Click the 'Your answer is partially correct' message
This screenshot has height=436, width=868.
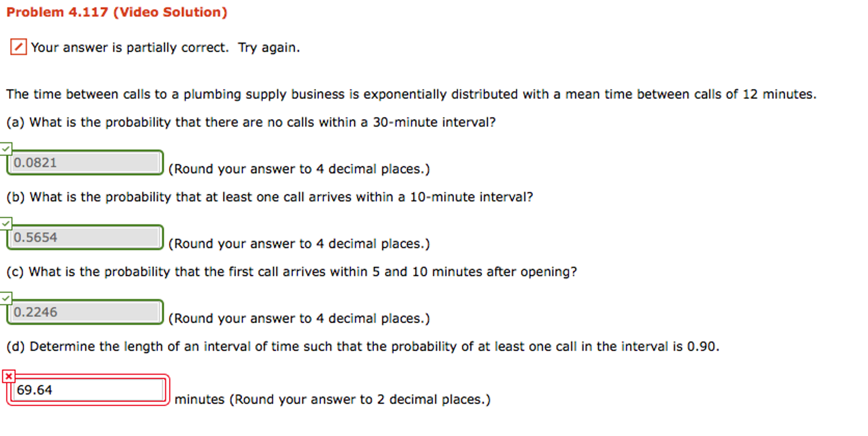click(165, 48)
